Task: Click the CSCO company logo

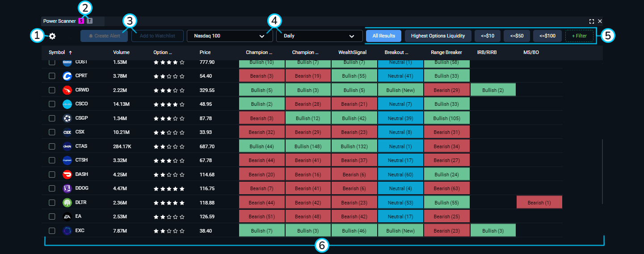Action: pos(67,104)
